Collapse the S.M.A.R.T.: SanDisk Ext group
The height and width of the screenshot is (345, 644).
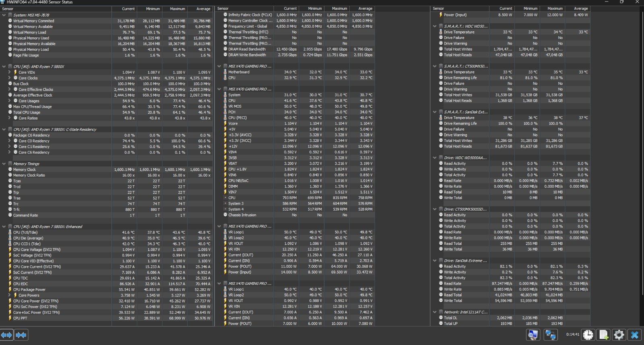tap(435, 112)
